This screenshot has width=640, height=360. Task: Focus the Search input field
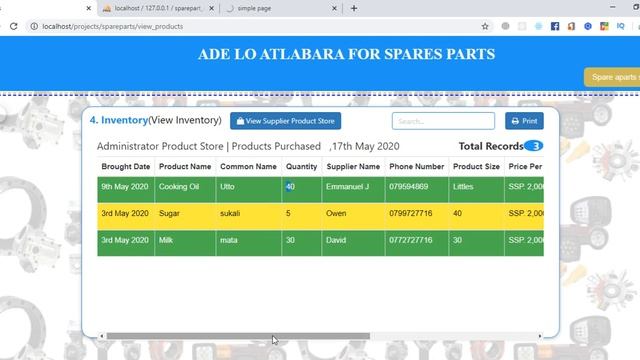point(443,121)
